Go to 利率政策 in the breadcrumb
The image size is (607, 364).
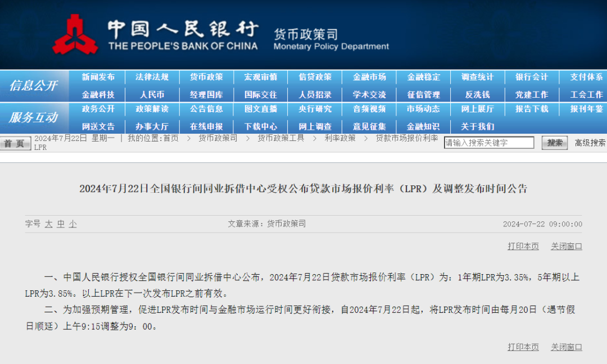tap(340, 138)
